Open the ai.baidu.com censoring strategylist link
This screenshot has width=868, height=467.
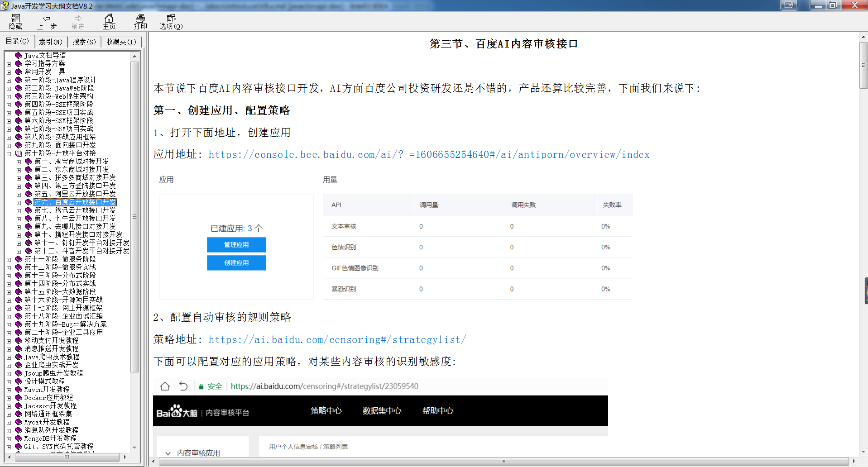[337, 340]
